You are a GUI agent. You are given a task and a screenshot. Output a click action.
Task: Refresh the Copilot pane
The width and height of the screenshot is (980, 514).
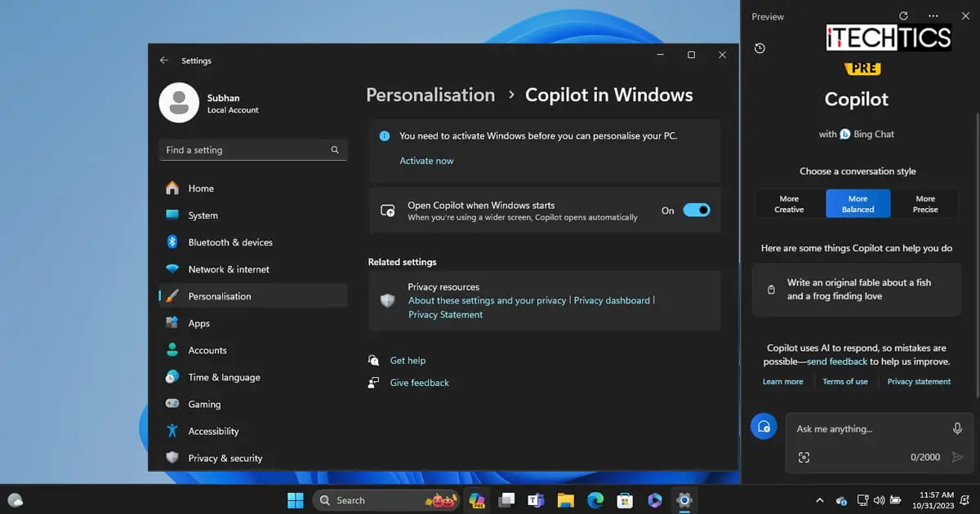[903, 16]
